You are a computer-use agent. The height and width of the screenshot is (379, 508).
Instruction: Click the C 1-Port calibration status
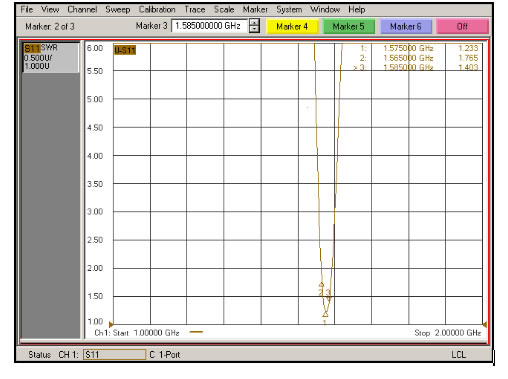(165, 355)
